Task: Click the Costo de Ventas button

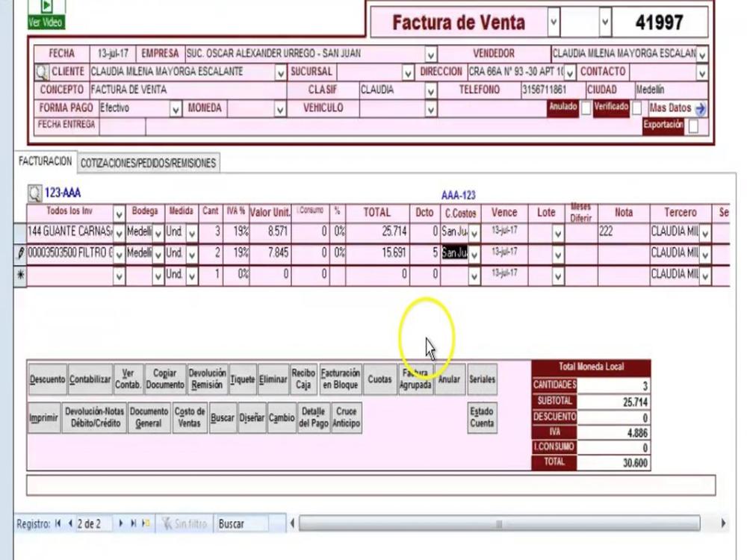Action: pos(190,417)
